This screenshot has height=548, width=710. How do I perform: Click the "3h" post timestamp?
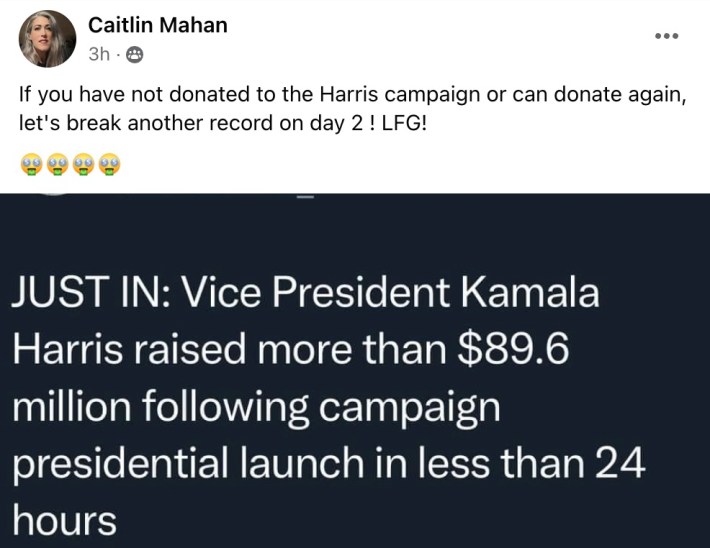click(x=98, y=56)
